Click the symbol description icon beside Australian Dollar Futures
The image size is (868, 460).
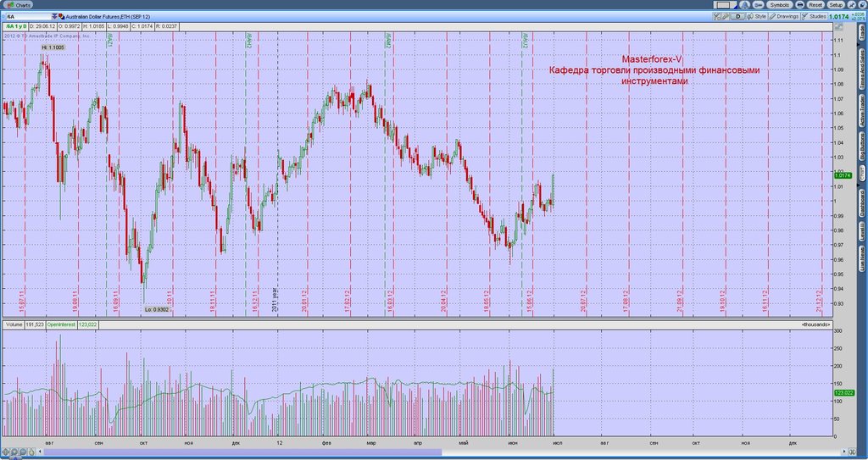click(61, 17)
